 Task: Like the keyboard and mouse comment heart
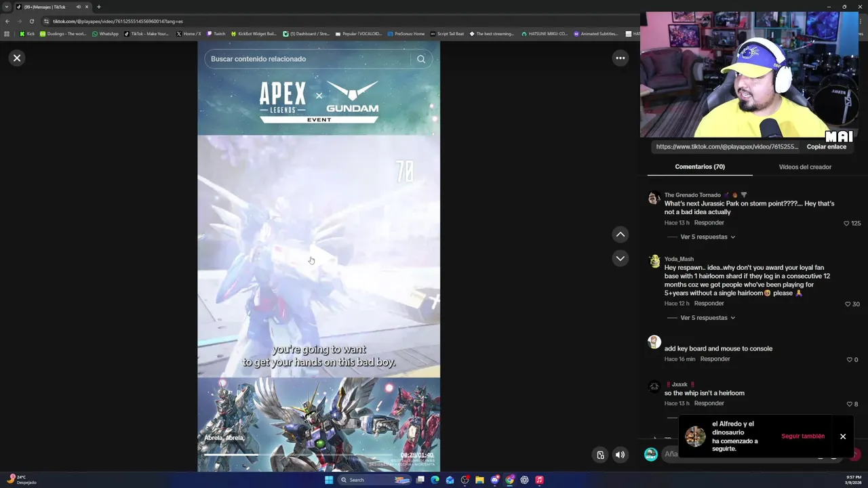coord(850,360)
